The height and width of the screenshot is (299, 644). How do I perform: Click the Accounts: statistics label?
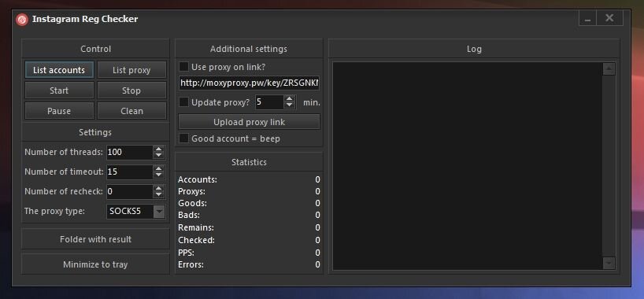click(198, 179)
